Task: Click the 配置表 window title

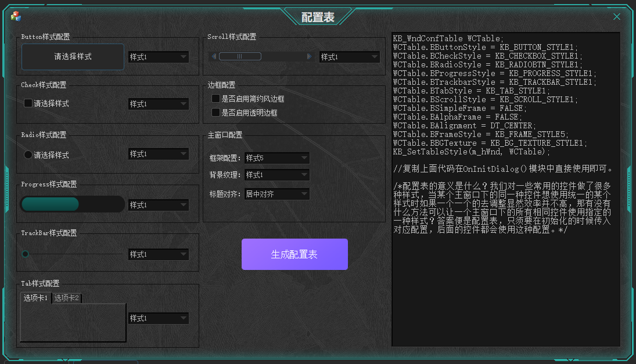Action: [x=318, y=17]
